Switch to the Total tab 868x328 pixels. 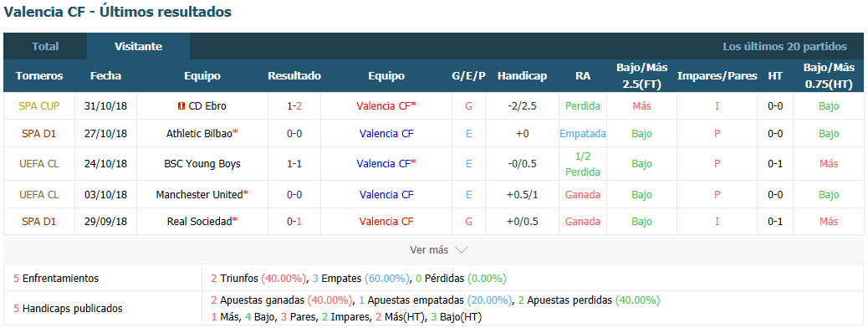point(45,47)
